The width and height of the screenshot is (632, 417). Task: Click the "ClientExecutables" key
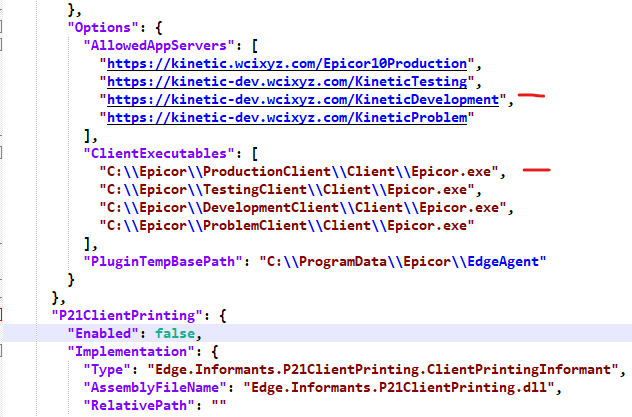point(159,154)
